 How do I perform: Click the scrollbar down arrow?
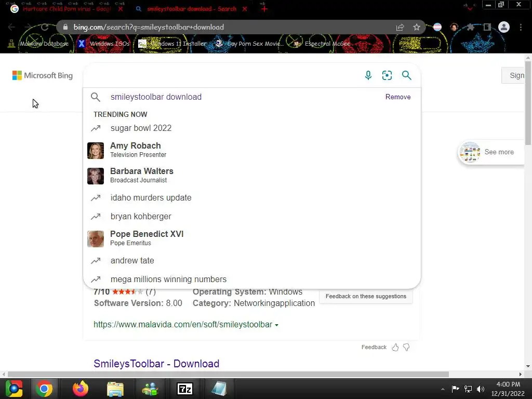(x=528, y=366)
